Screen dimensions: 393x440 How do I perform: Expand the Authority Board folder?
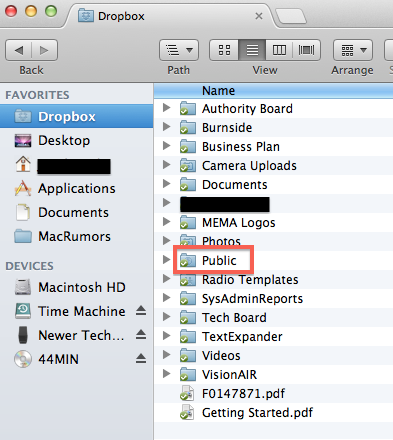(166, 108)
